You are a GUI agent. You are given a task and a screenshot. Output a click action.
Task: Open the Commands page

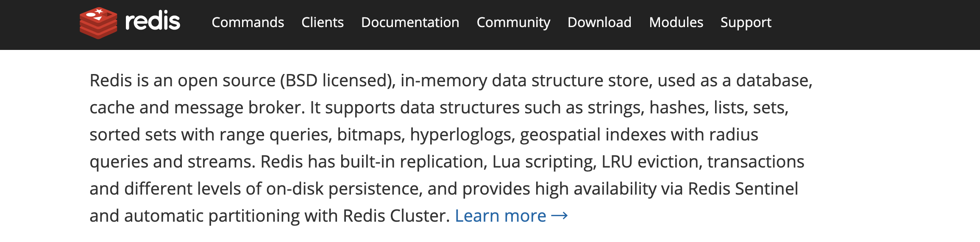click(x=248, y=22)
